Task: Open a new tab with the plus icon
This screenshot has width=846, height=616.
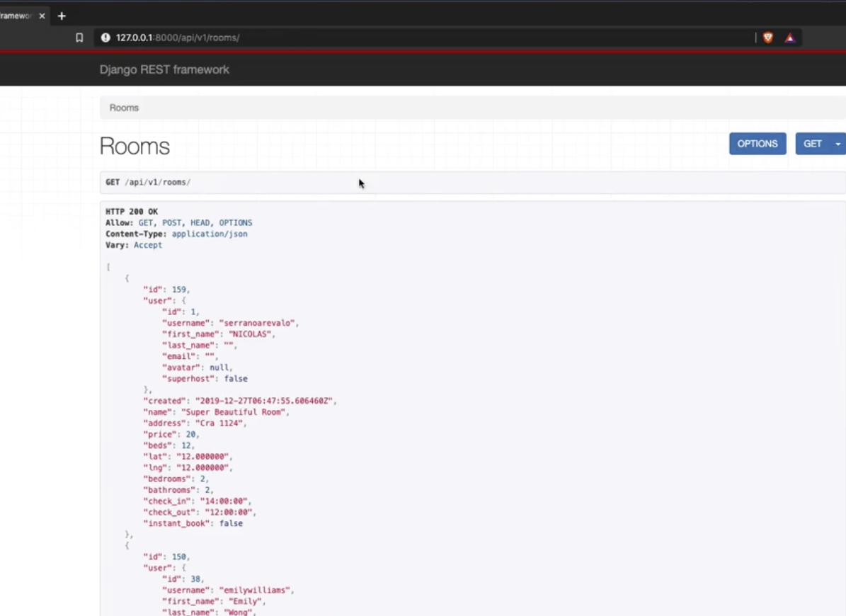Action: [62, 15]
